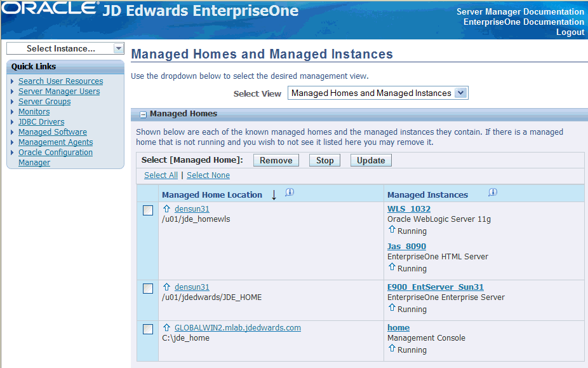The width and height of the screenshot is (588, 368).
Task: Open JDBC Drivers page
Action: coord(41,121)
